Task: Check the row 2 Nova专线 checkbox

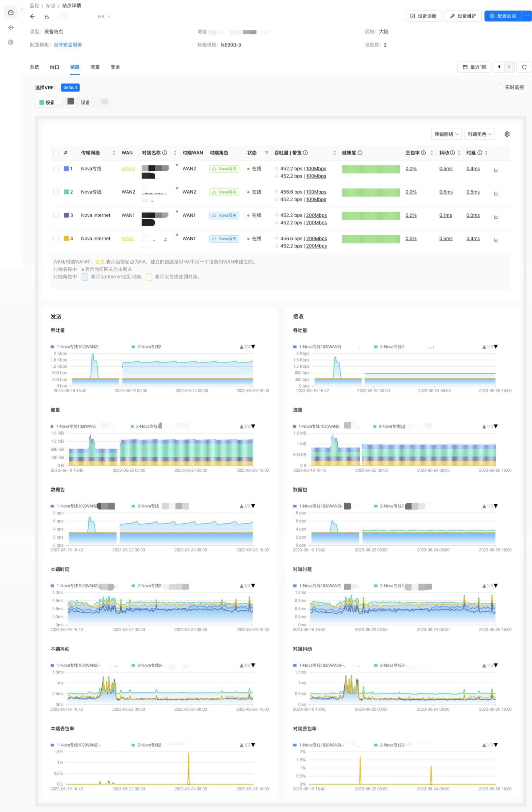Action: click(x=56, y=192)
